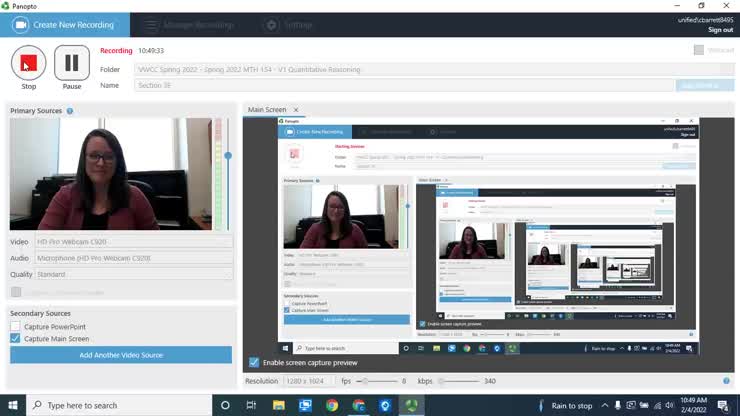Viewport: 740px width, 416px height.
Task: Open Windows Start menu
Action: (x=12, y=405)
